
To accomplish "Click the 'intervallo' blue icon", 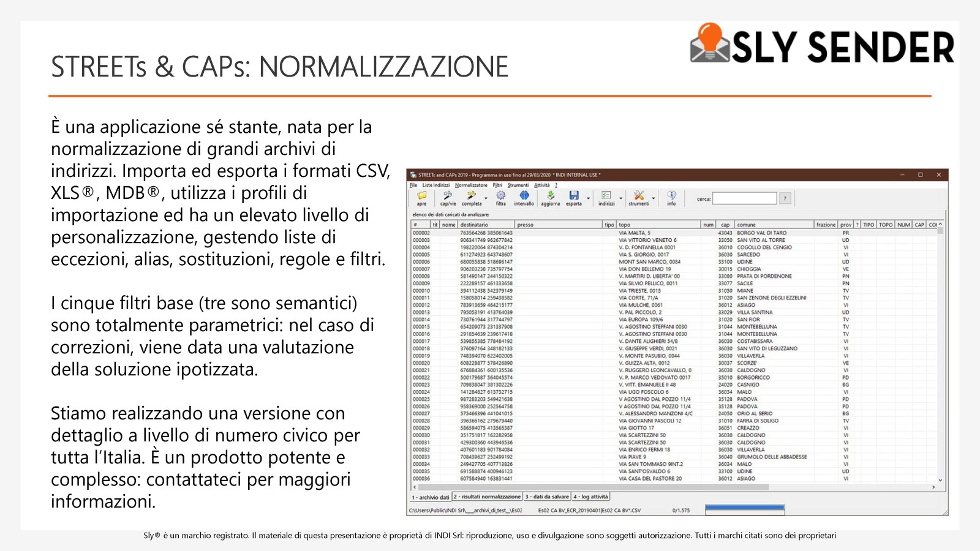I will coord(524,195).
